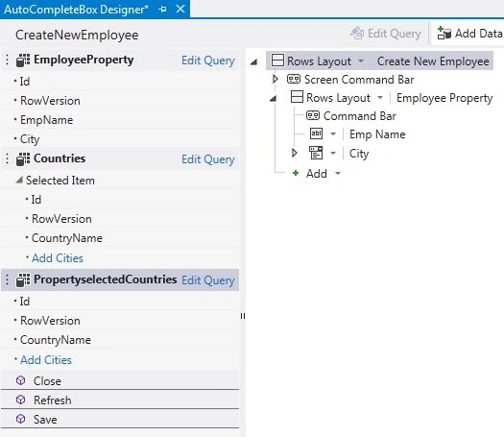Select CountryName under Countries Selected Item
The width and height of the screenshot is (504, 437).
67,238
